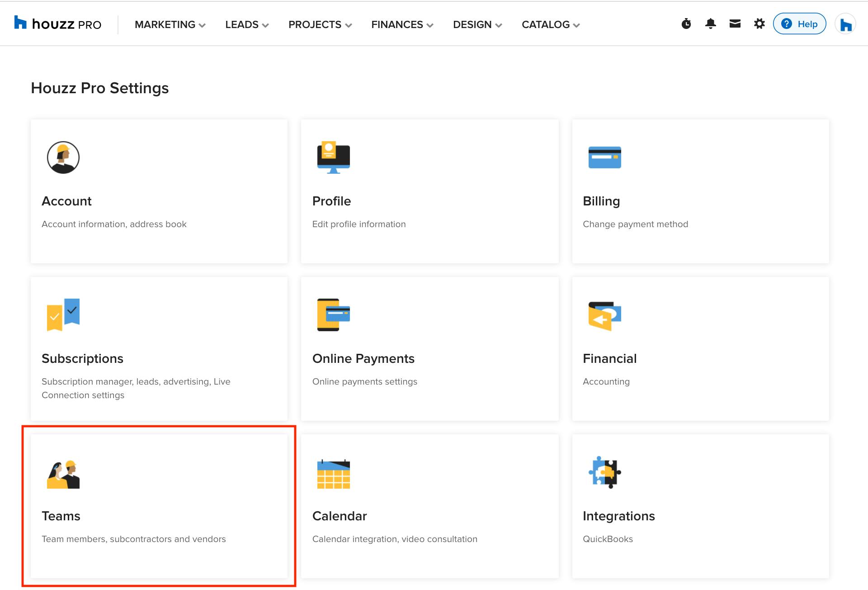This screenshot has height=590, width=868.
Task: Click the Online Payments phone icon
Action: [x=334, y=315]
